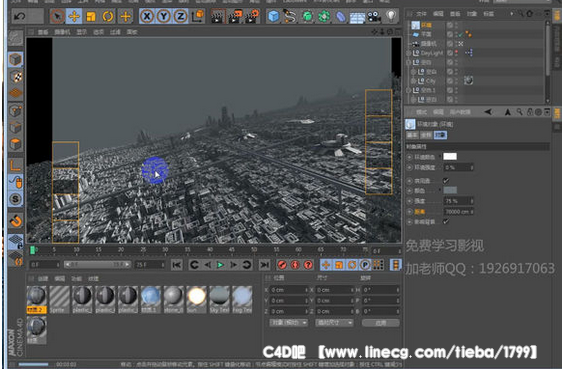Toggle the enable fog checkbox
The width and height of the screenshot is (563, 369).
click(446, 180)
